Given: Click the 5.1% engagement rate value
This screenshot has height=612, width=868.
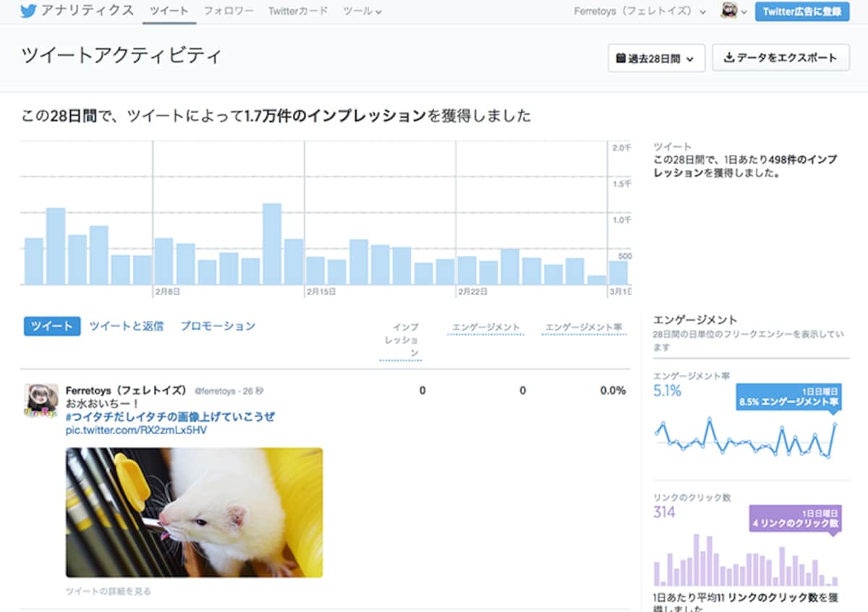Looking at the screenshot, I should 668,391.
